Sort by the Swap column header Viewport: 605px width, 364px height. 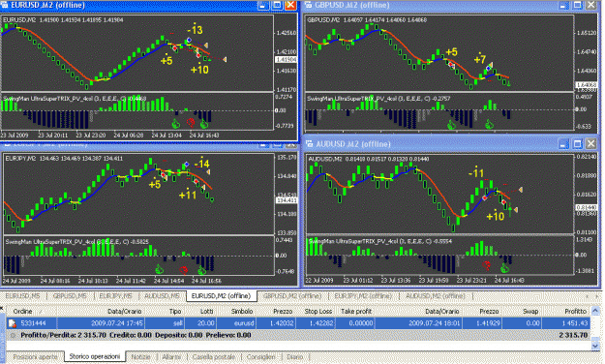(530, 312)
